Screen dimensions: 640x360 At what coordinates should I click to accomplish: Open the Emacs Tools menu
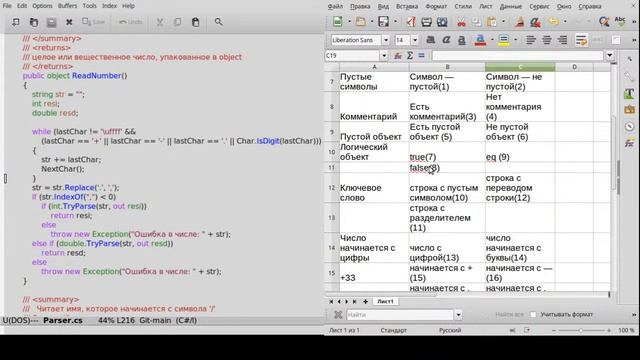(x=89, y=6)
